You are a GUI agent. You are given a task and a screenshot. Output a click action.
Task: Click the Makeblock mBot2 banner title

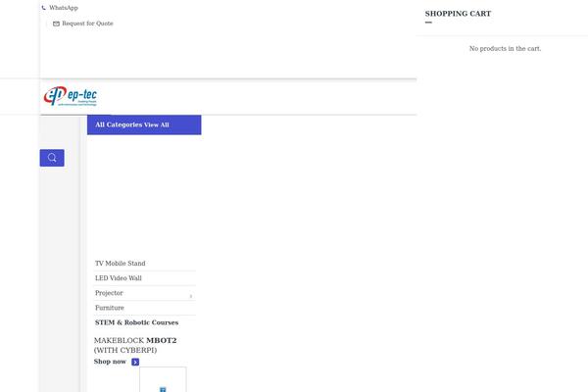[x=135, y=345]
